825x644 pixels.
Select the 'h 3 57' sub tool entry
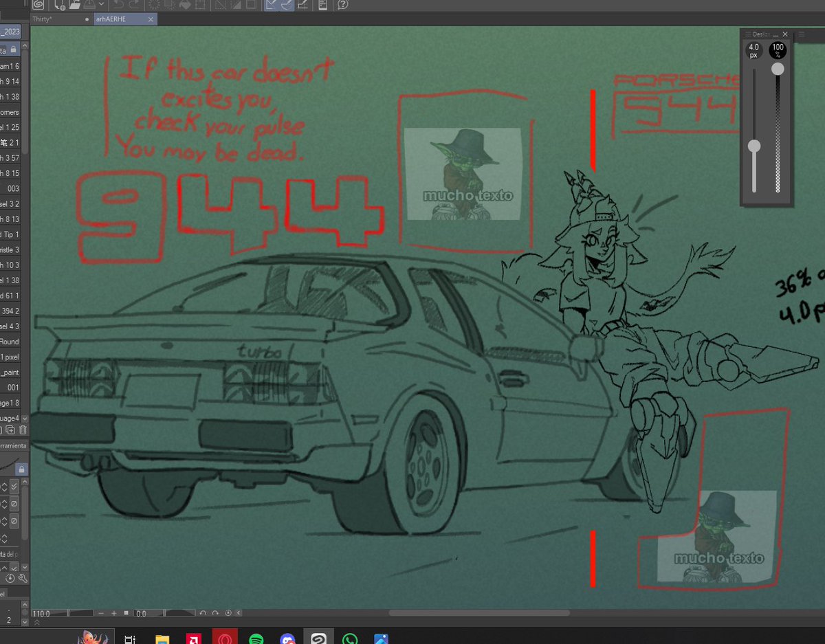click(10, 158)
